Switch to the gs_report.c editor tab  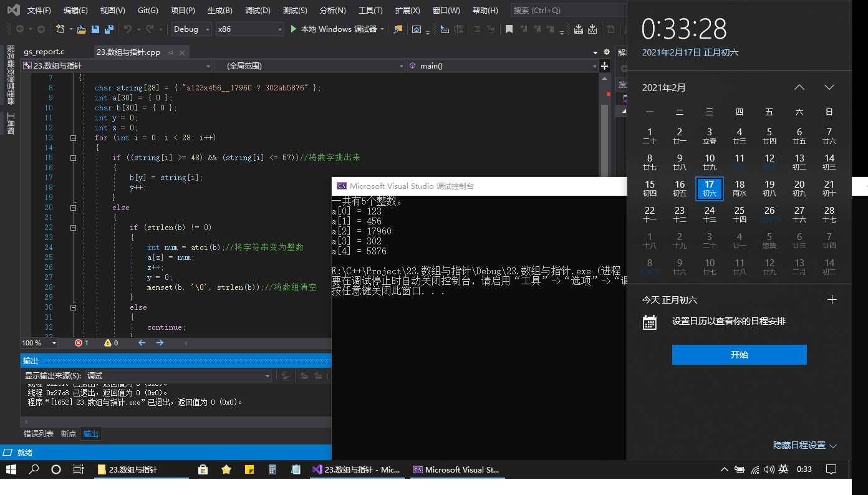(44, 52)
